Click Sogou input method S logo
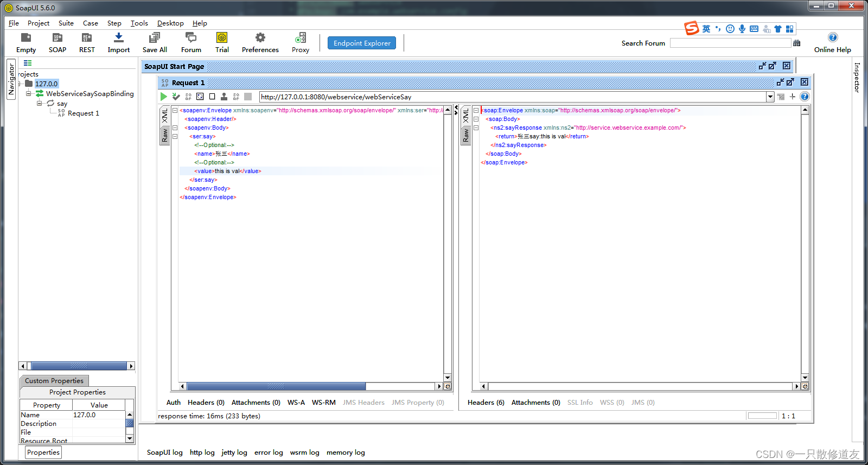 coord(692,28)
